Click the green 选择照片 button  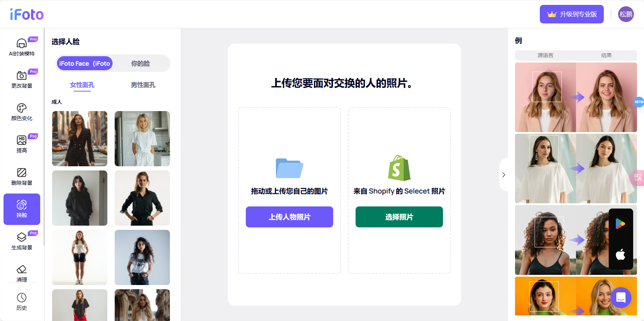(x=399, y=217)
